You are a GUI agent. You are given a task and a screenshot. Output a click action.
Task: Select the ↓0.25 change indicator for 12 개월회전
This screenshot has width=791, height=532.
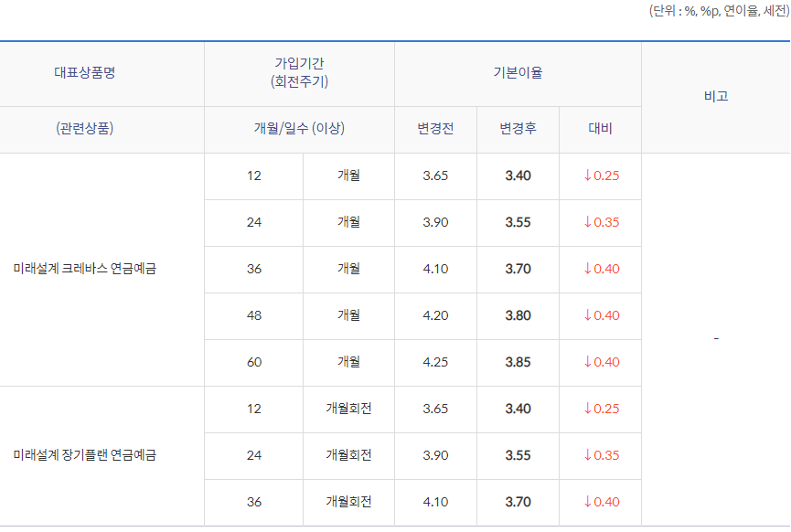coord(600,409)
